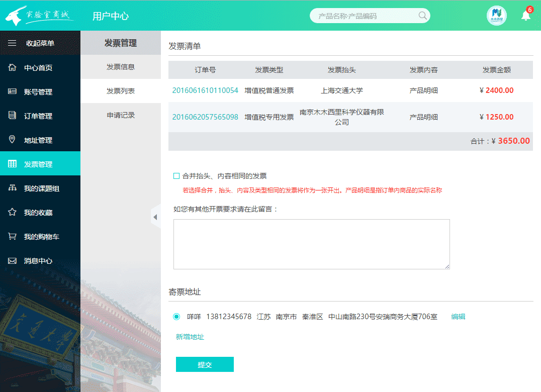
Task: Click the star icon beside 我的收藏
Action: [x=12, y=212]
